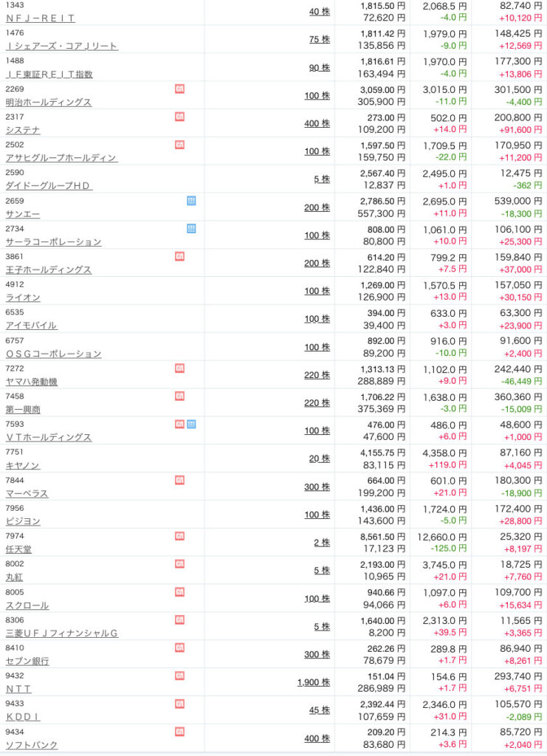
Task: Click the 75 株 quantity for Ｉシェアーズ・コアＪリート
Action: click(320, 39)
